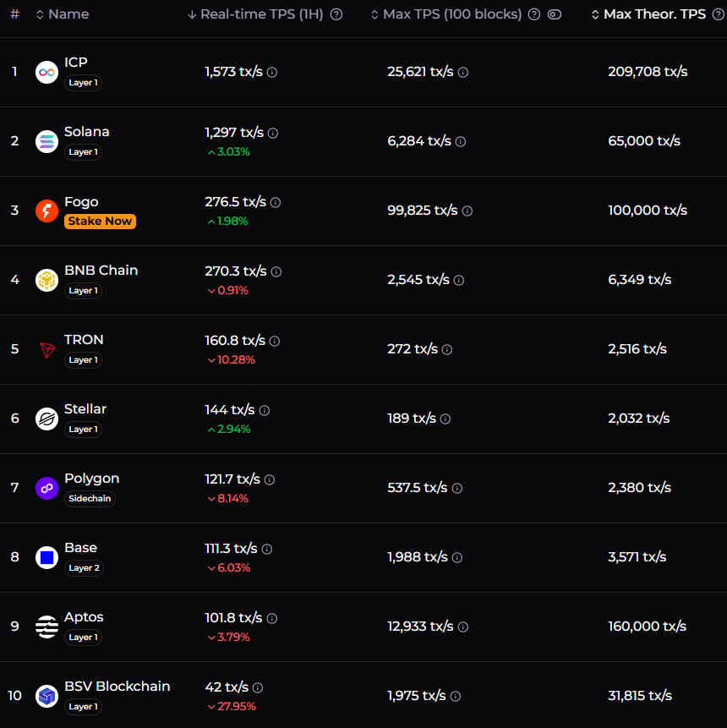Click the Layer 2 tag under Base
The height and width of the screenshot is (728, 727).
[x=84, y=568]
